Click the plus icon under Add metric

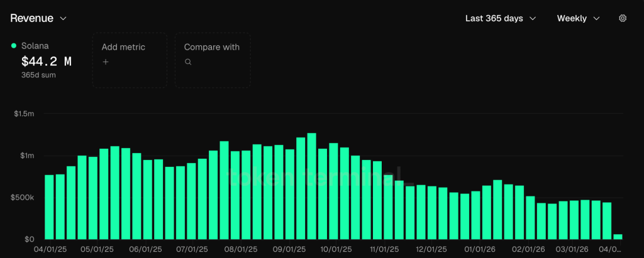pos(106,62)
